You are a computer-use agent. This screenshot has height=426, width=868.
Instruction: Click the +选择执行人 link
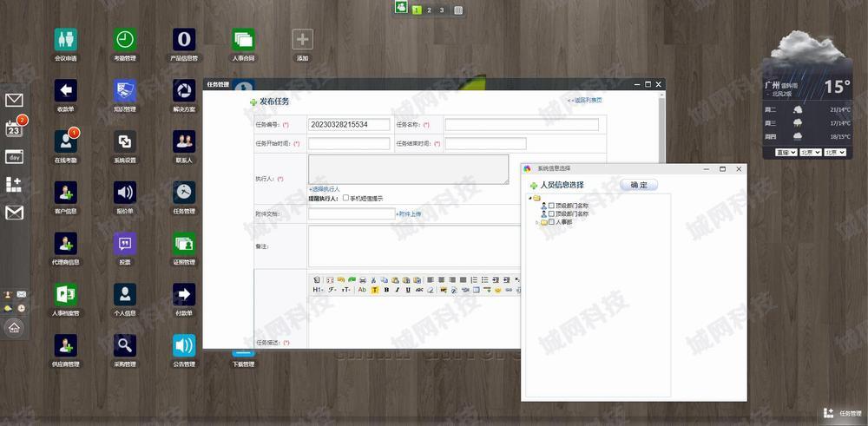(325, 189)
